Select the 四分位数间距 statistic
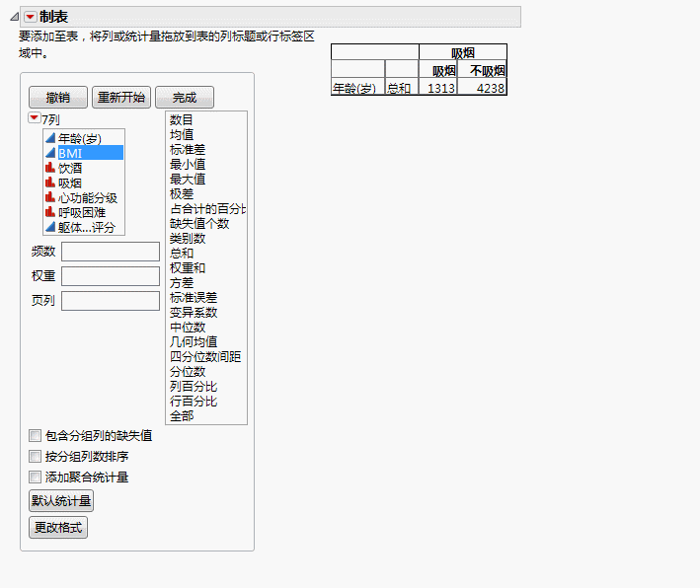The height and width of the screenshot is (588, 700). (x=205, y=356)
